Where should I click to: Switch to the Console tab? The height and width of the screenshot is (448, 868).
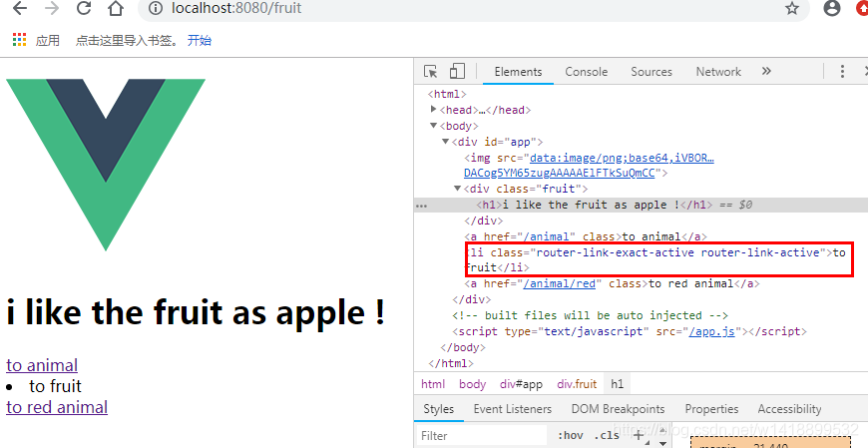[587, 72]
